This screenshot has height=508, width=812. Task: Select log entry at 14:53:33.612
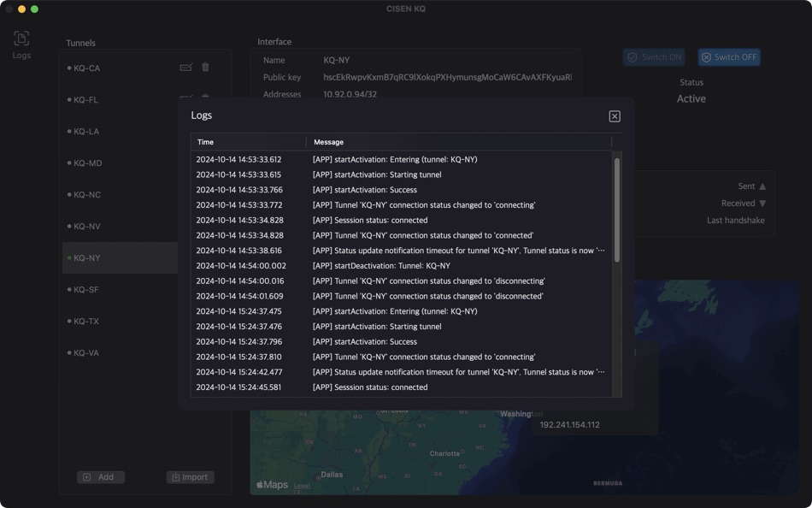402,159
